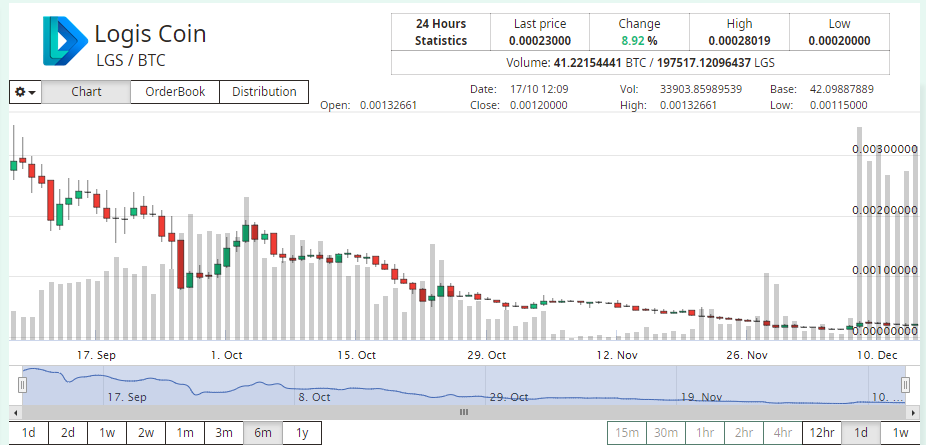Switch candle interval to 1w
This screenshot has width=926, height=445.
click(900, 433)
